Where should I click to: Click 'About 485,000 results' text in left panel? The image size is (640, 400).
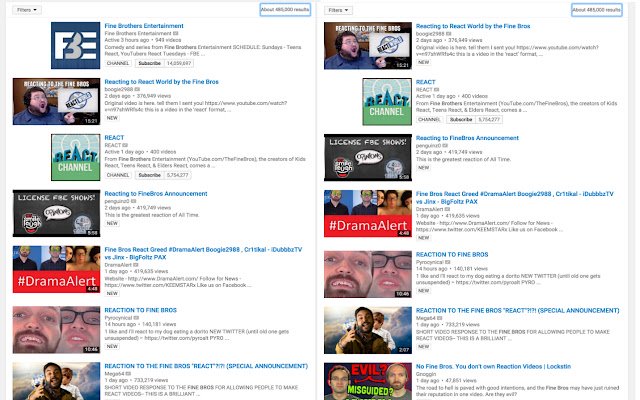[x=285, y=9]
